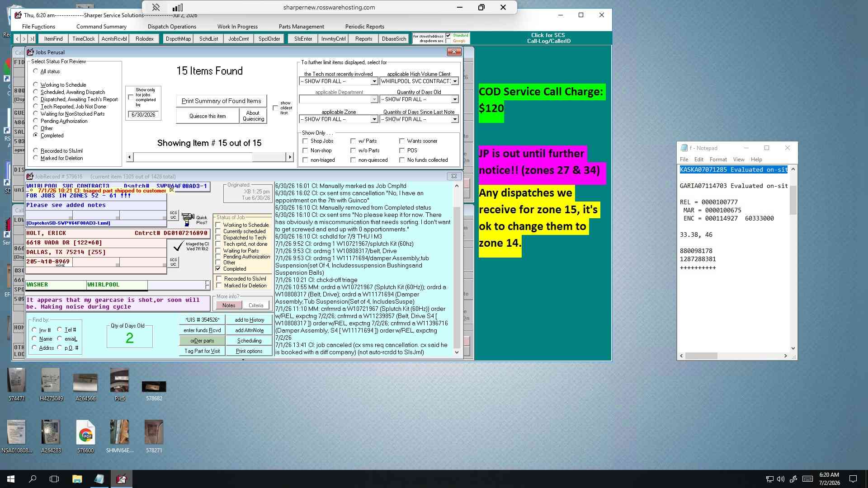Click the item navigation horizontal scrollbar
The image size is (868, 488).
click(209, 157)
